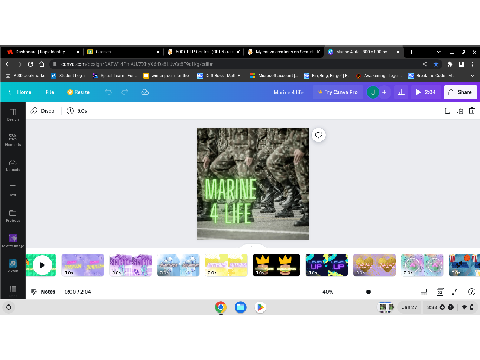Select the purple paint drip template thumbnail
This screenshot has width=480, height=360.
(x=131, y=265)
